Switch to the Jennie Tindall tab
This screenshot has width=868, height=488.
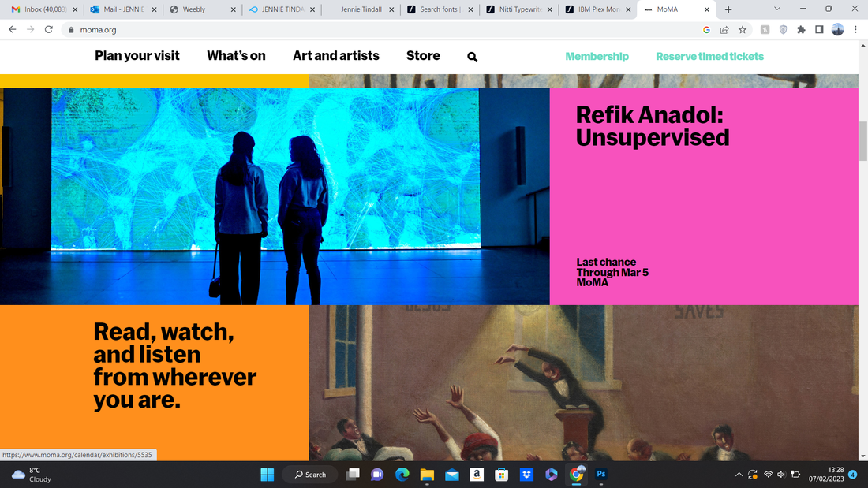(x=361, y=9)
